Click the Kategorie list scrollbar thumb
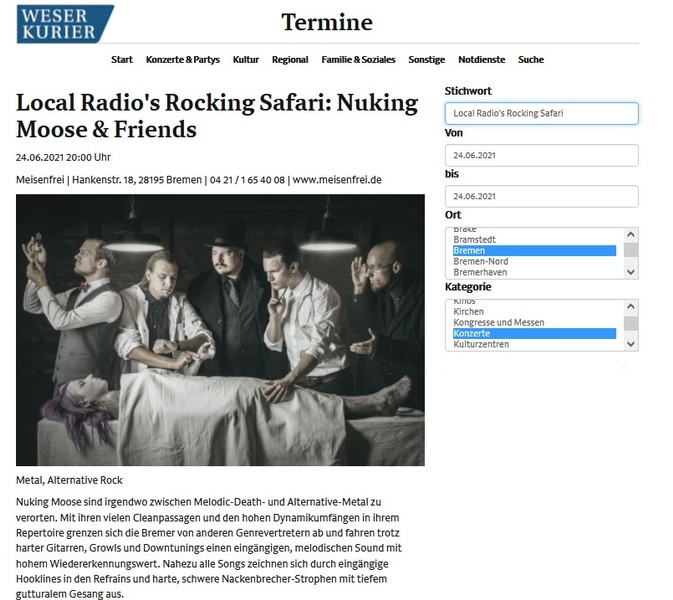The width and height of the screenshot is (673, 600). (x=631, y=324)
